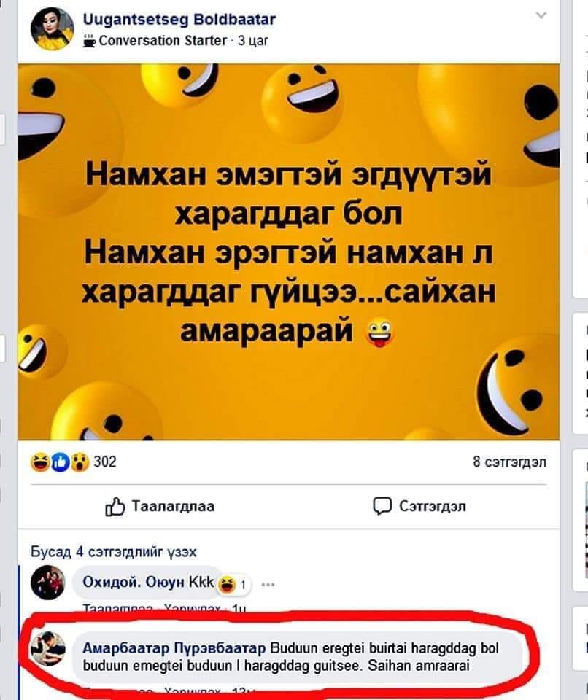Open Uugantsetseg Boldbaatar's profile picture
This screenshot has height=700, width=588.
52,28
